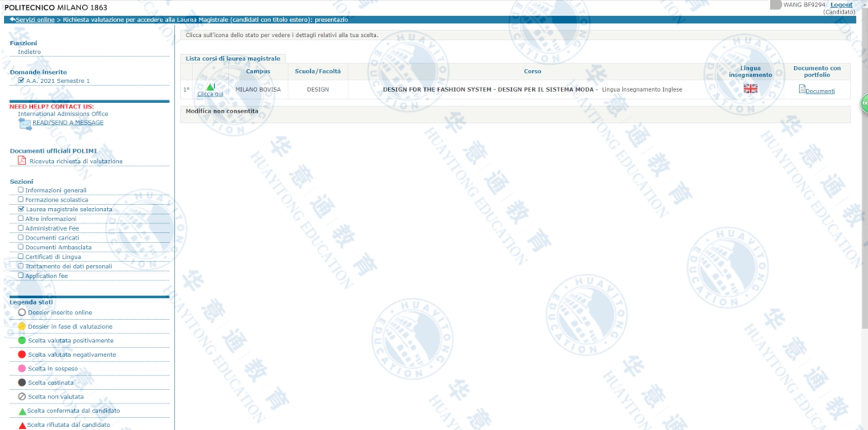Check the Certificati di Lingua section box

21,256
